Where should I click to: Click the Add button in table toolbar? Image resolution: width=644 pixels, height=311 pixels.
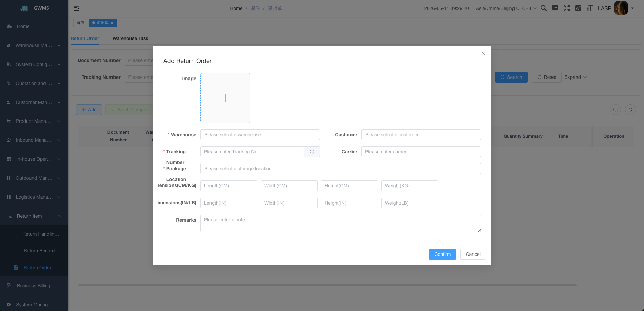(89, 110)
